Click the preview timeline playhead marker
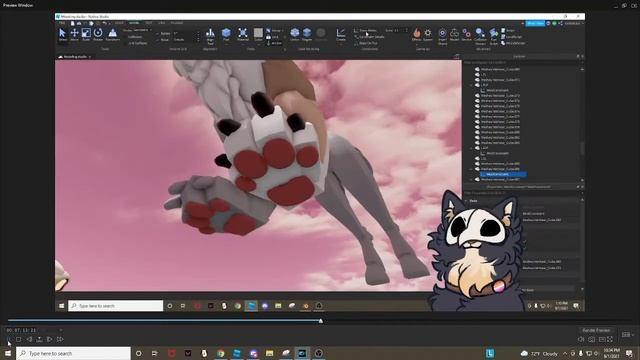The width and height of the screenshot is (640, 360). (x=321, y=321)
